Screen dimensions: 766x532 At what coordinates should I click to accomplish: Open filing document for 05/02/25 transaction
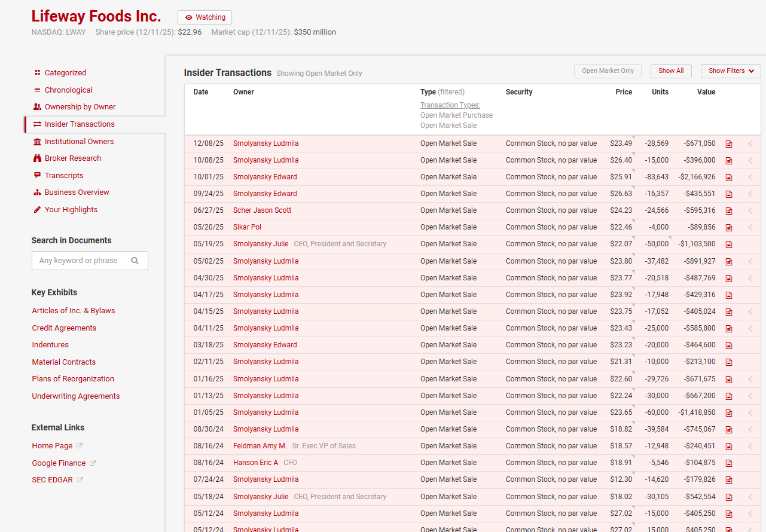pos(729,261)
